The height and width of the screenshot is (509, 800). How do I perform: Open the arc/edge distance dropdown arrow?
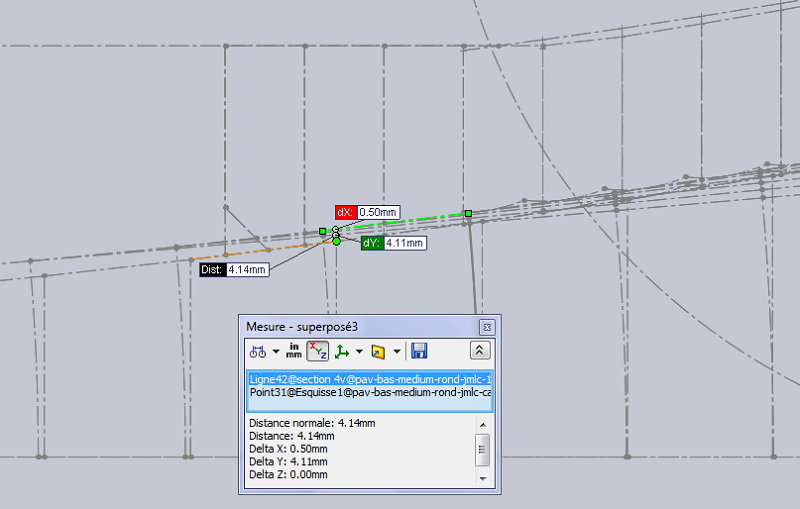(x=276, y=351)
